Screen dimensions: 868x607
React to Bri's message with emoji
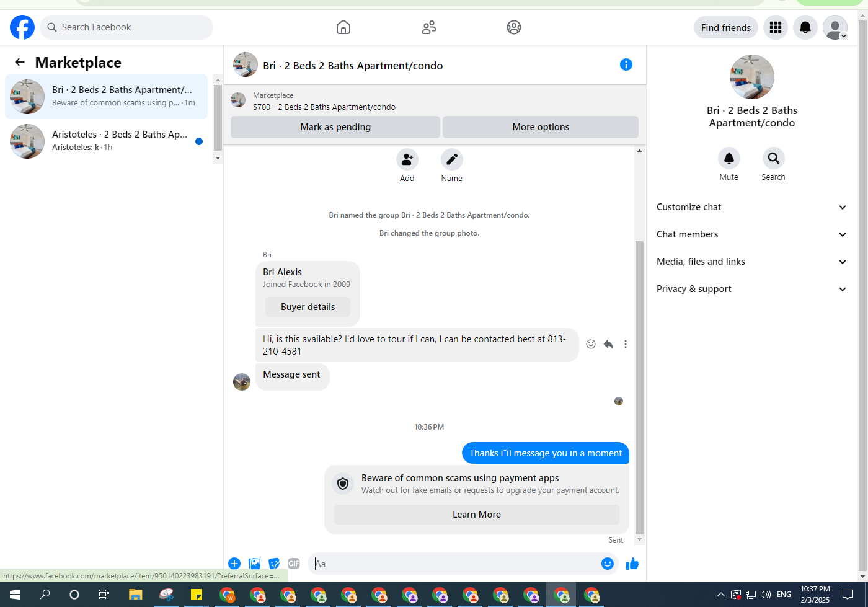tap(591, 344)
